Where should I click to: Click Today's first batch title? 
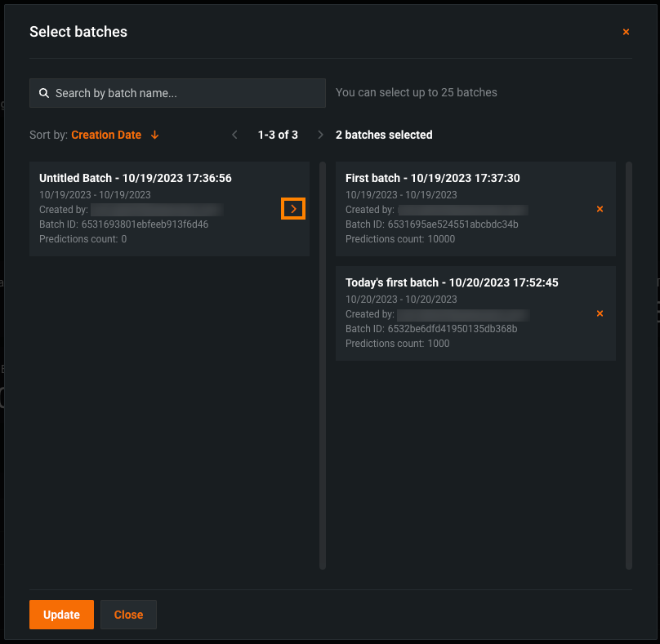coord(452,282)
